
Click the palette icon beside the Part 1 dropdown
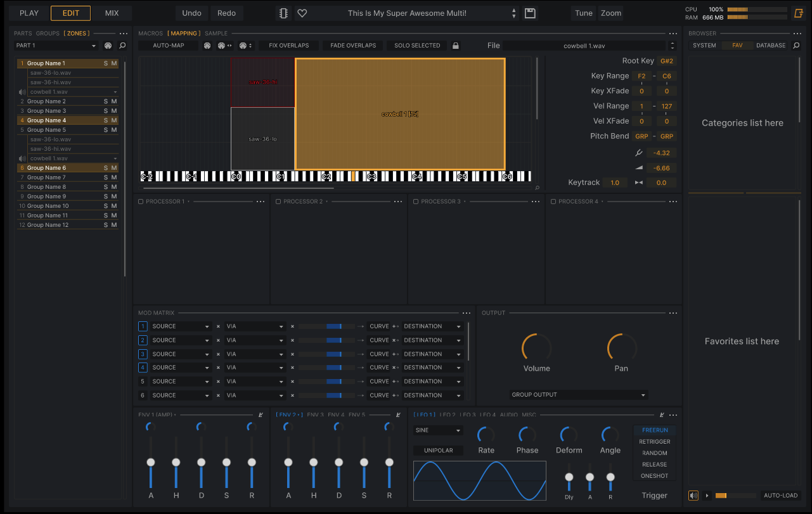[108, 46]
